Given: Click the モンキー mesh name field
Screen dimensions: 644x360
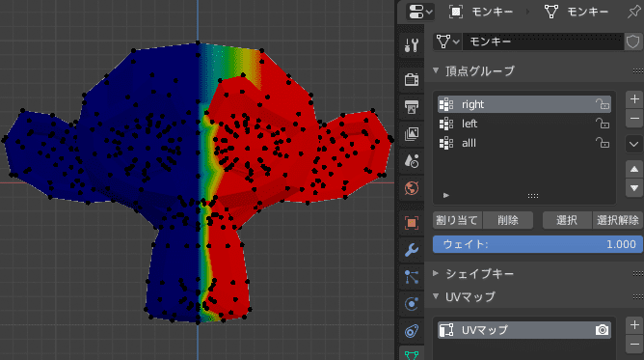Looking at the screenshot, I should [543, 42].
